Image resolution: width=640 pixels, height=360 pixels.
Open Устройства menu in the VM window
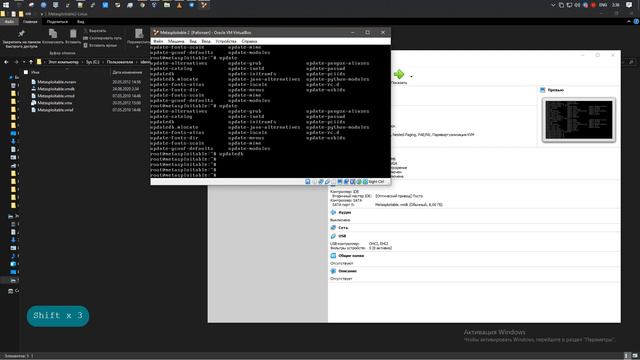[x=226, y=41]
